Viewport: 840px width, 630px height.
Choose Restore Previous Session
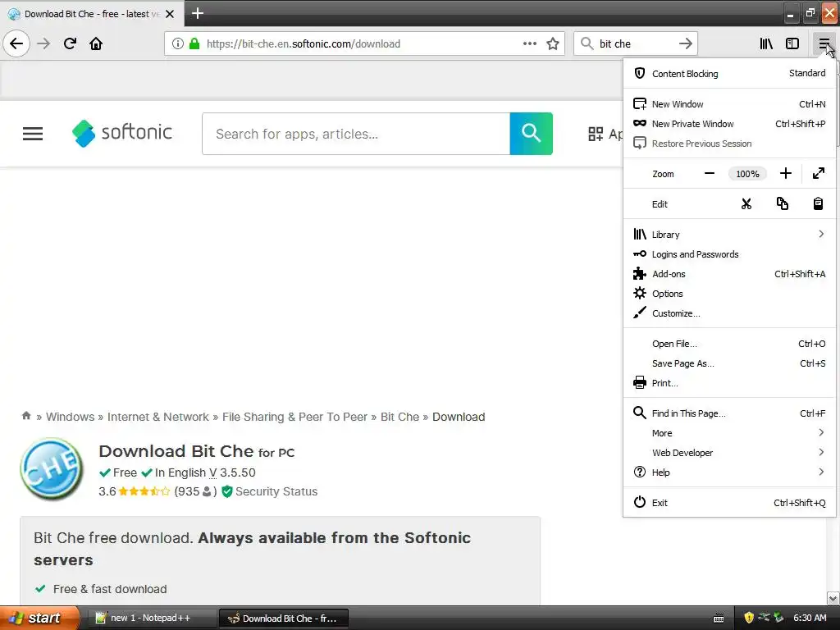tap(729, 144)
